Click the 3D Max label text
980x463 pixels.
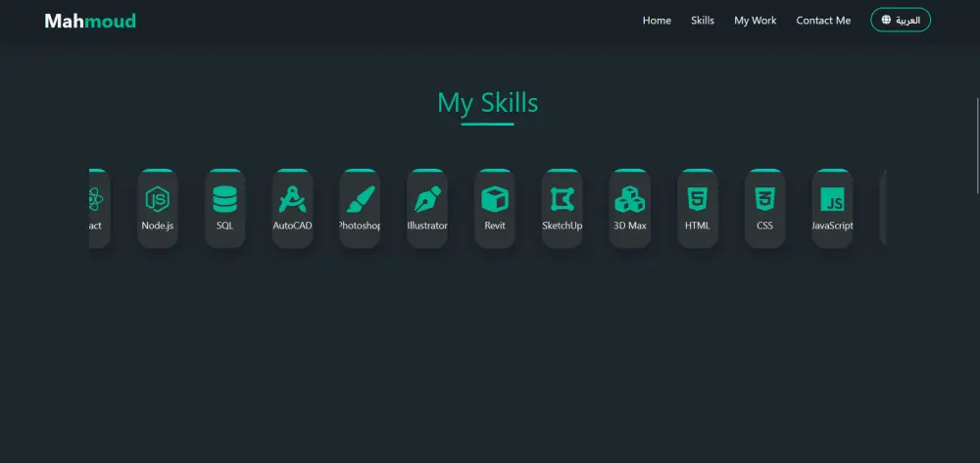[x=630, y=226]
